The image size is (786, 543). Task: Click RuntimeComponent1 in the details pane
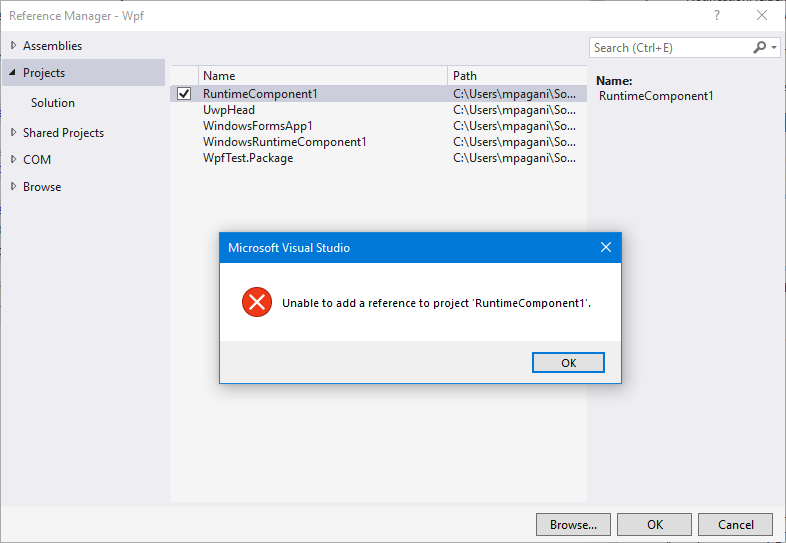click(656, 96)
